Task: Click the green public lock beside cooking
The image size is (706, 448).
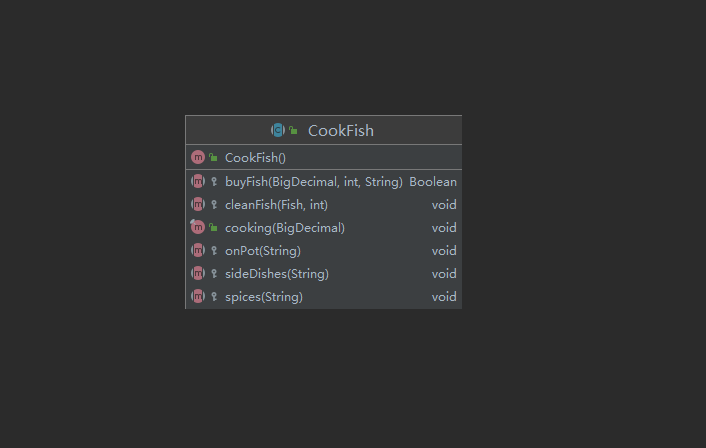Action: click(214, 228)
